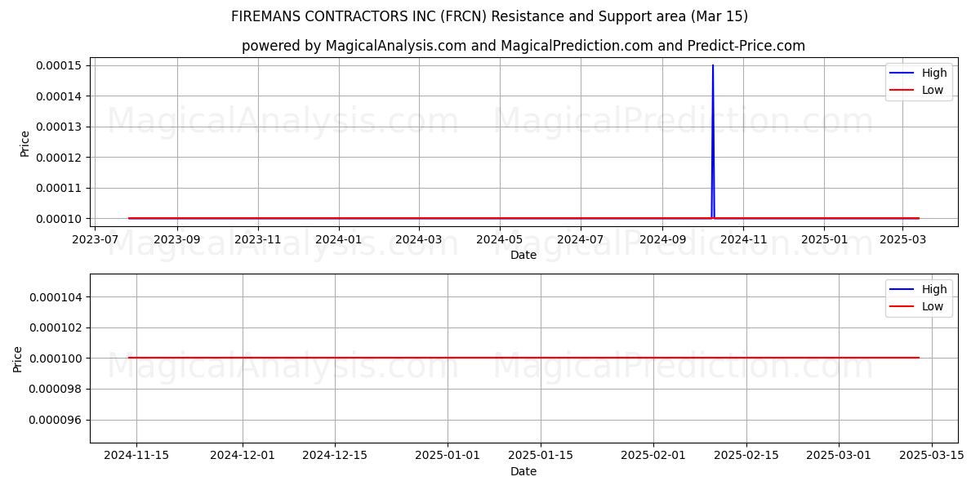Click the chart title mentioning FIREMANS CONTRACTORS INC
The image size is (980, 490).
click(490, 16)
